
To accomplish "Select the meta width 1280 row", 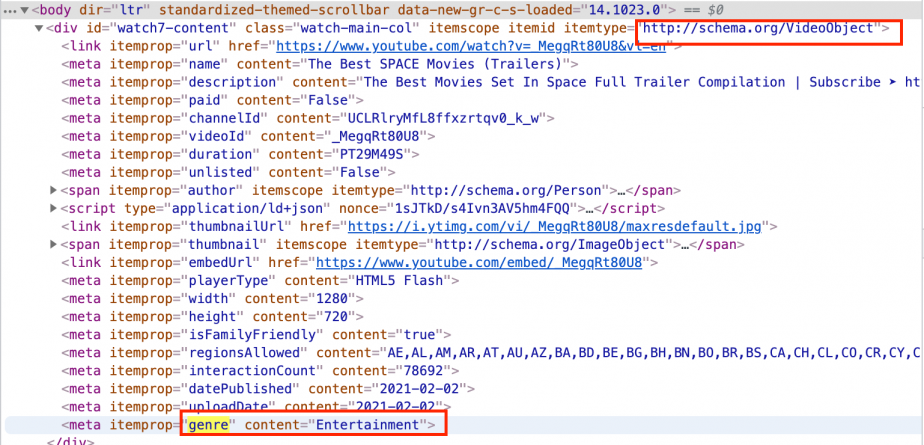I will [212, 298].
